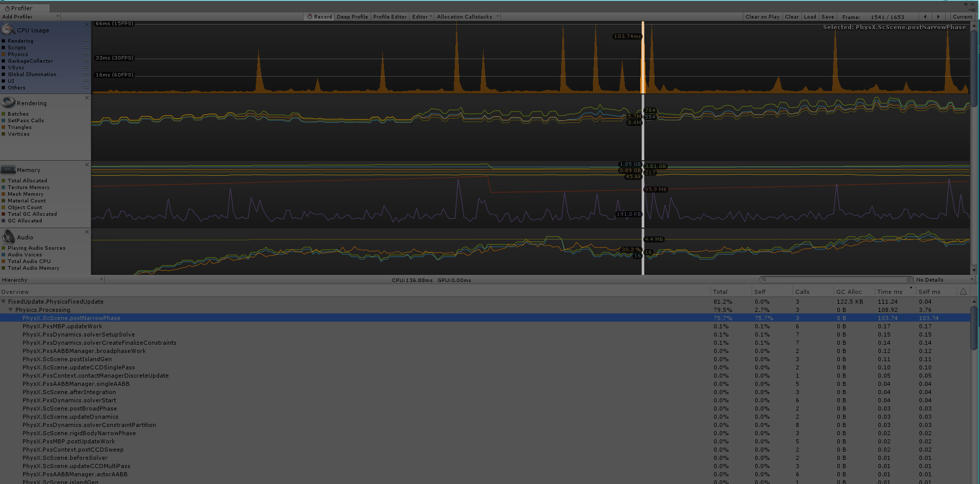The width and height of the screenshot is (980, 484).
Task: Sort by the Calls column header
Action: pyautogui.click(x=813, y=291)
